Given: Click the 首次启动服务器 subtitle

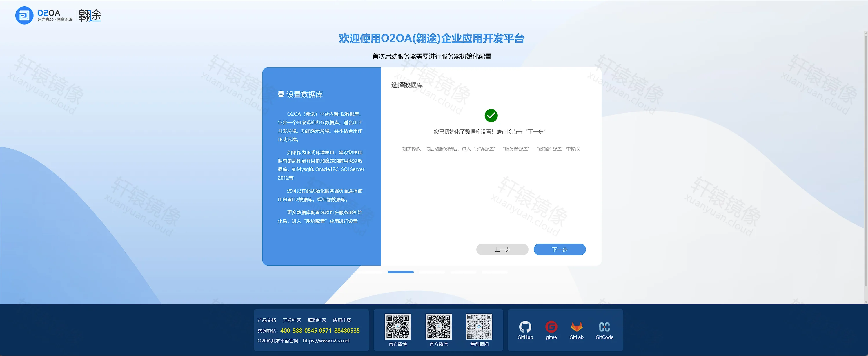Looking at the screenshot, I should click(432, 56).
